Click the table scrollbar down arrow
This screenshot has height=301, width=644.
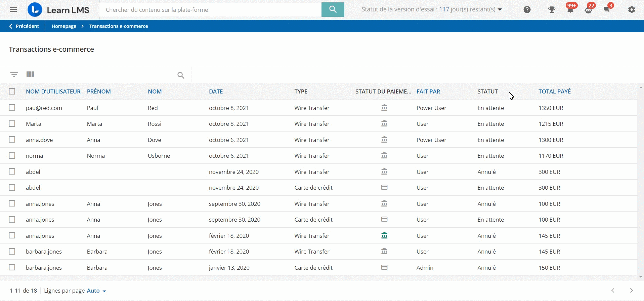coord(641,277)
